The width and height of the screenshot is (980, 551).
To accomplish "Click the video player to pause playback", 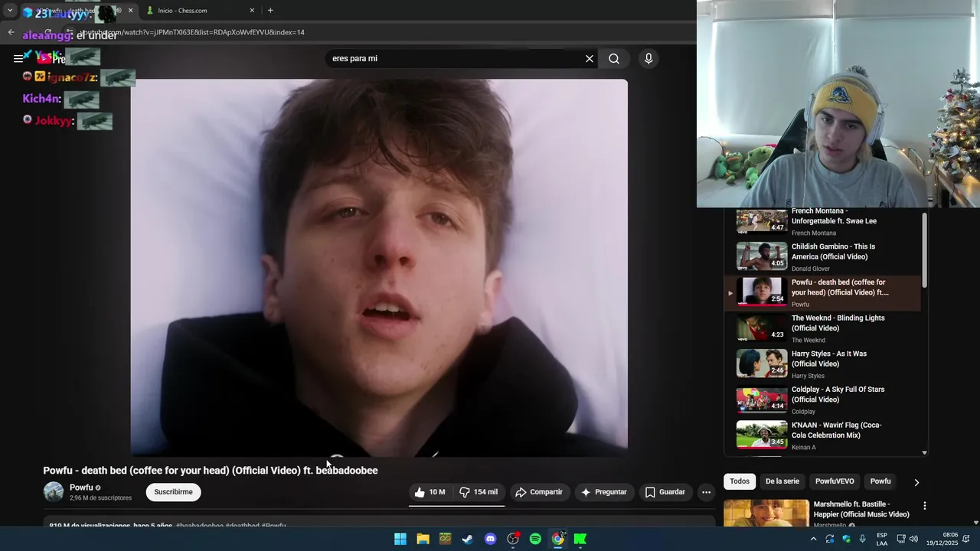I will pos(379,268).
